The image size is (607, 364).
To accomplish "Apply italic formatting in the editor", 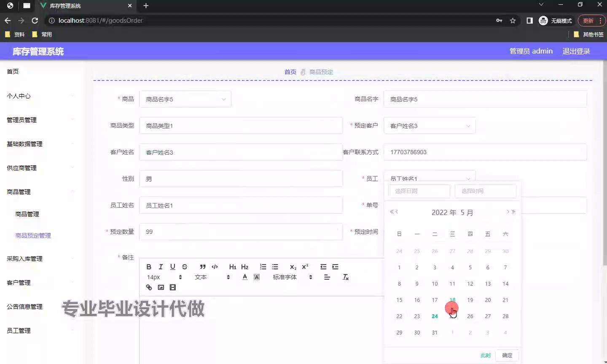I will [161, 267].
